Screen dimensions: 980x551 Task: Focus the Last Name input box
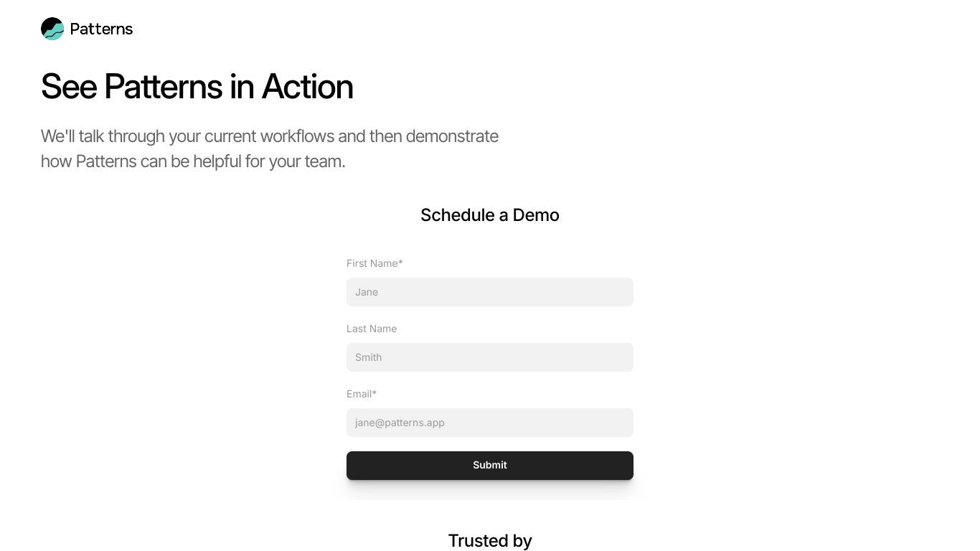pos(490,357)
